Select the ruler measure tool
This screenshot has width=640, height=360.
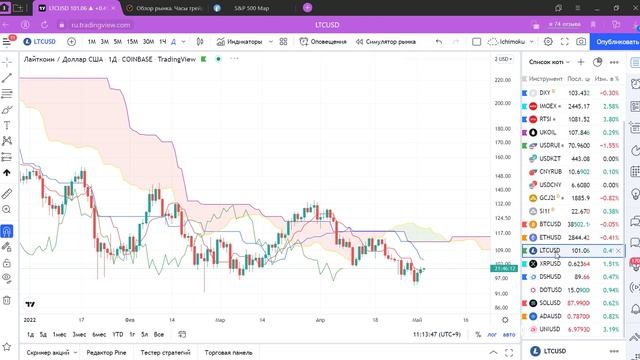coord(7,193)
